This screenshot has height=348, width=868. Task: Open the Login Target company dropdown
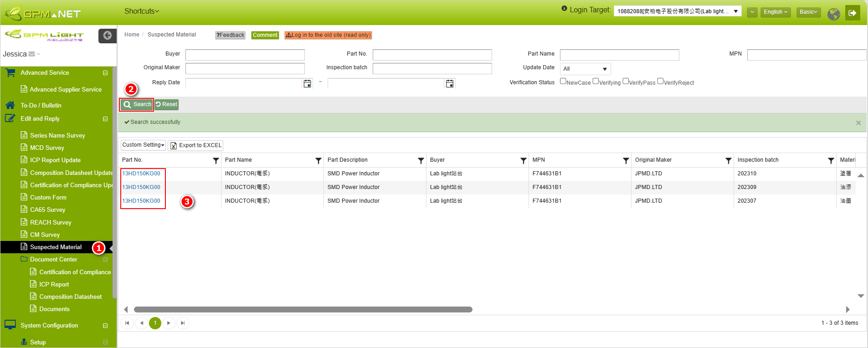pos(678,11)
